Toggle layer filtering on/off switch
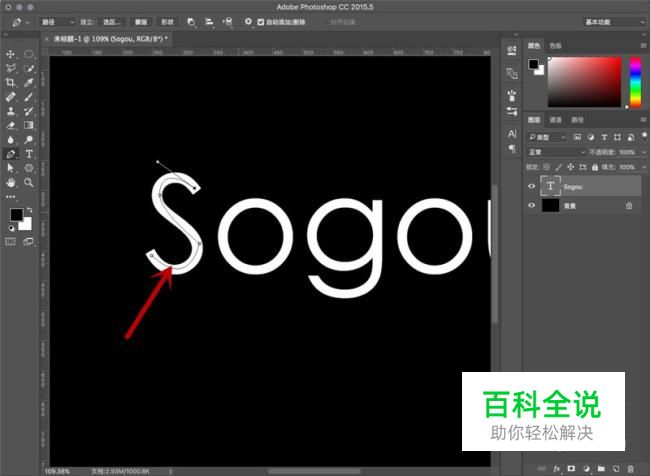This screenshot has height=476, width=650. (644, 137)
